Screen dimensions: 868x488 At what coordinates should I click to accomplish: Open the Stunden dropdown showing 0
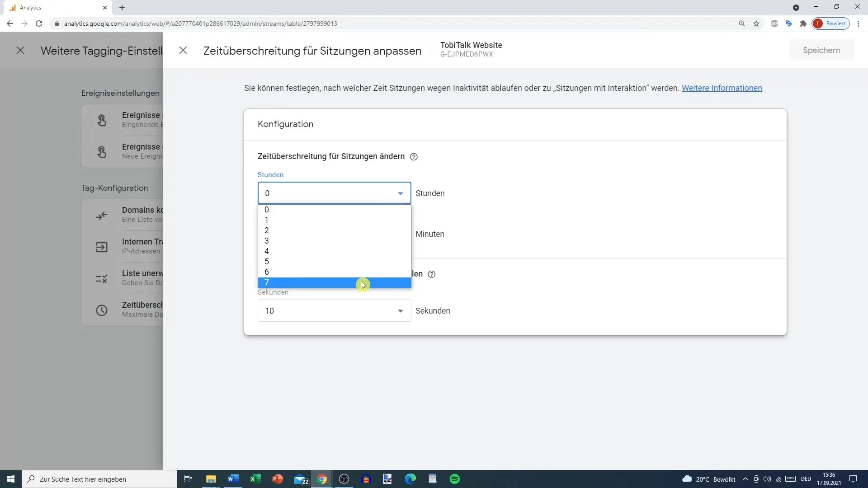coord(334,193)
